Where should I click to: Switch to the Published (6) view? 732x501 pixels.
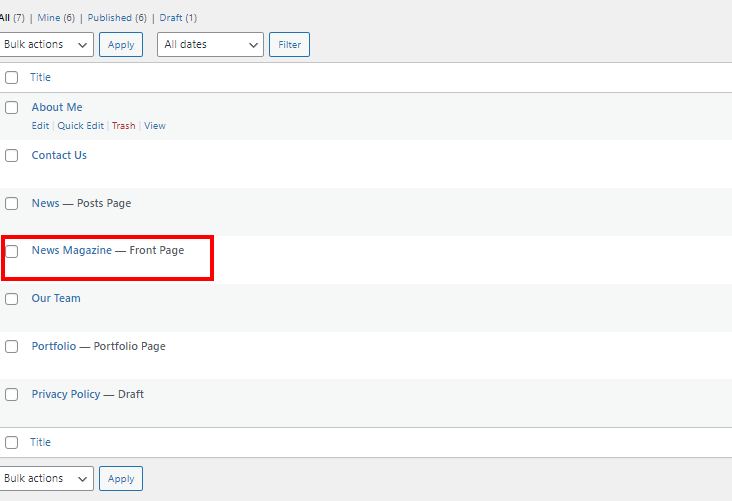tap(117, 18)
